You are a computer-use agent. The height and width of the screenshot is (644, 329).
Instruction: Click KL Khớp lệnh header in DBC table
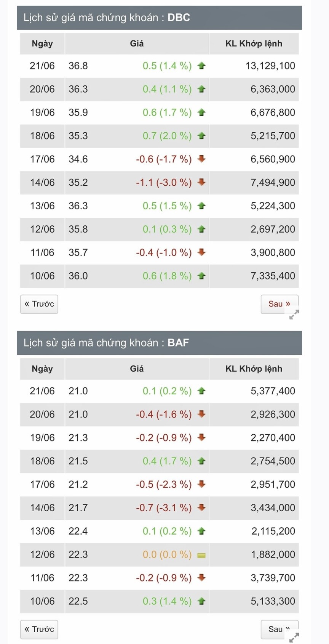(x=254, y=43)
